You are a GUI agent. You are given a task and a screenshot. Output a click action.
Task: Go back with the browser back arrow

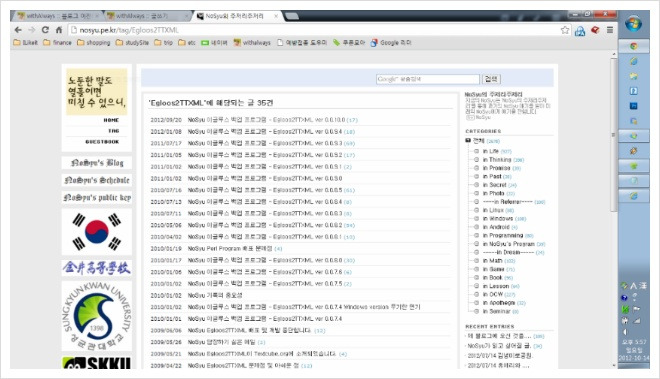click(x=18, y=30)
